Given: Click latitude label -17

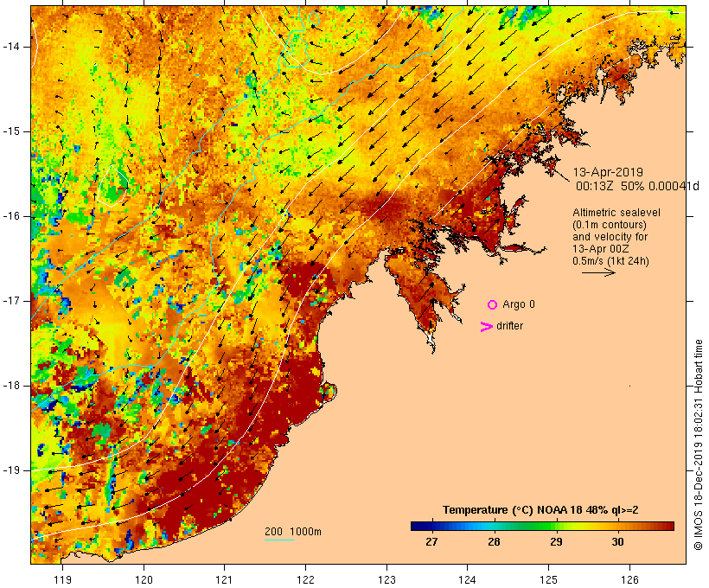Looking at the screenshot, I should [x=11, y=301].
